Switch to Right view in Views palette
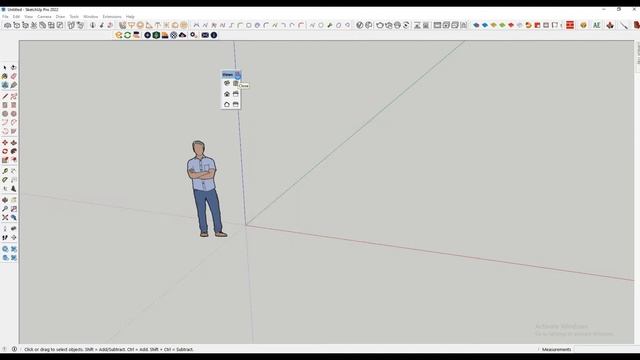 click(236, 94)
